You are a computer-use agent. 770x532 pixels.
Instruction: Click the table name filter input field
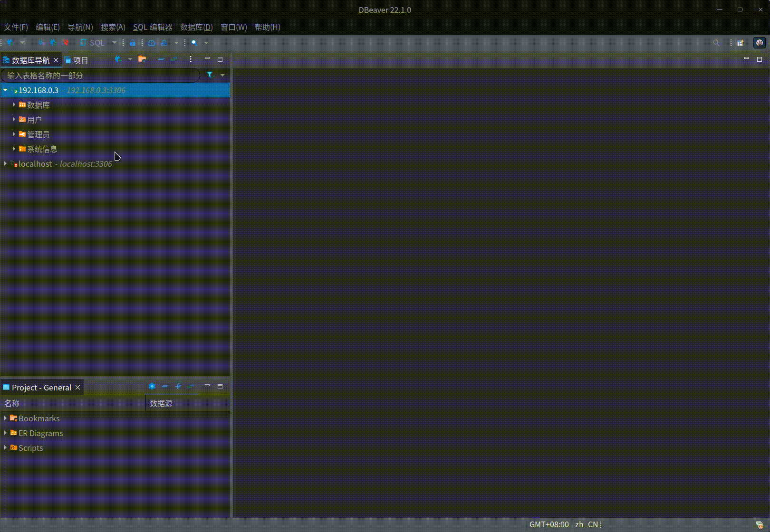coord(100,76)
